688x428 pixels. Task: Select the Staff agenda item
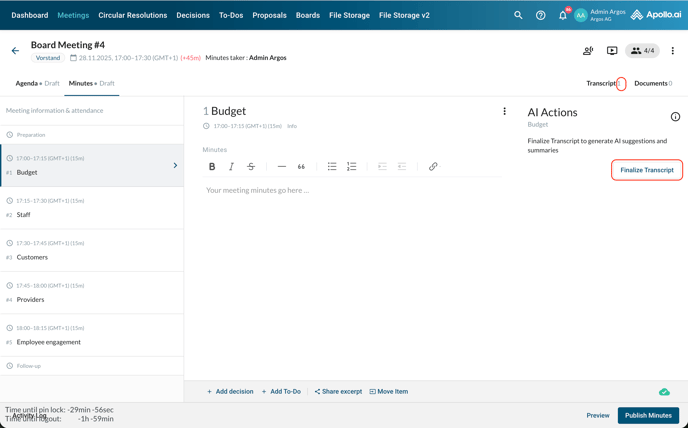pos(90,208)
